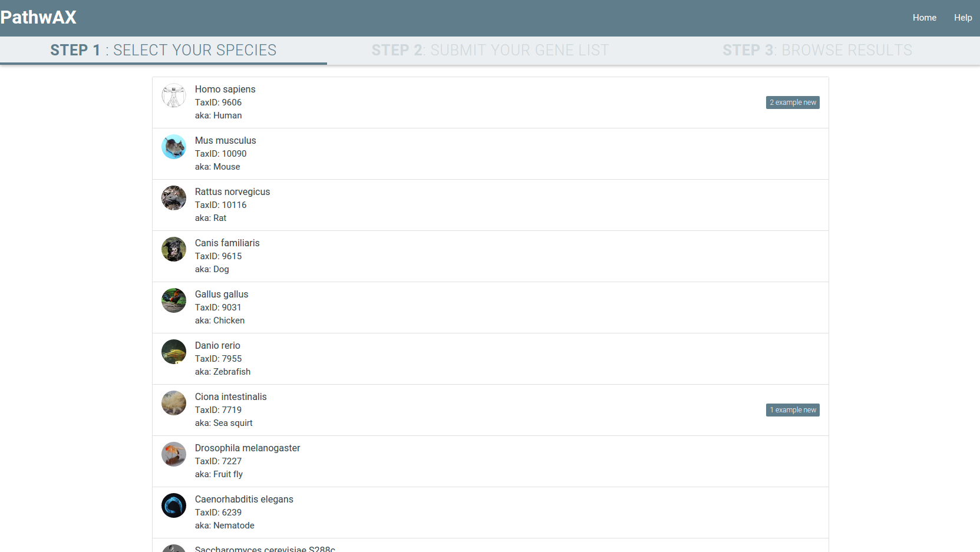
Task: Switch to Step 2 Submit Your Gene List
Action: coord(490,50)
